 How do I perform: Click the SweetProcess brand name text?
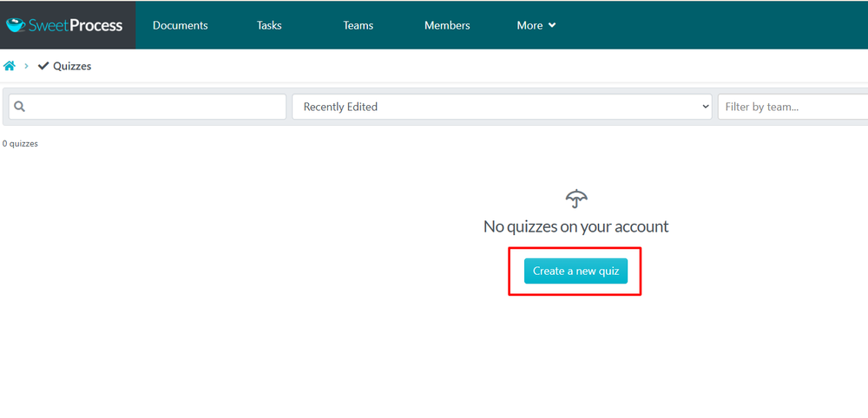click(76, 25)
